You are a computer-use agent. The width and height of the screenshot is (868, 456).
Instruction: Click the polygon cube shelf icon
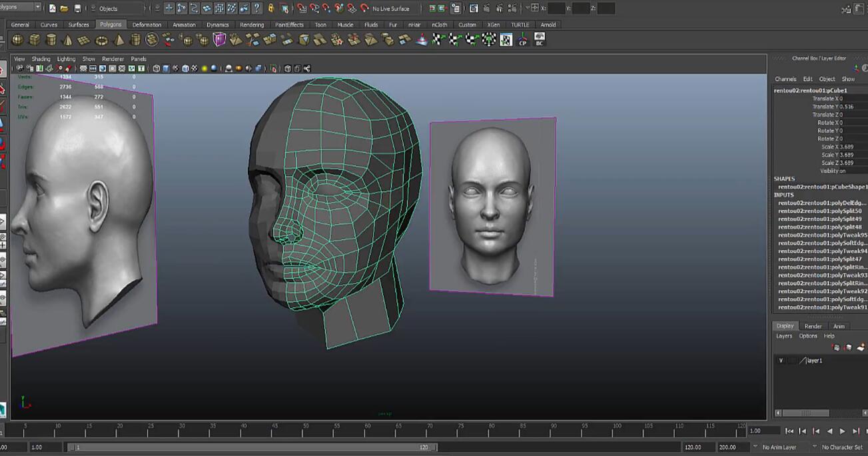34,40
